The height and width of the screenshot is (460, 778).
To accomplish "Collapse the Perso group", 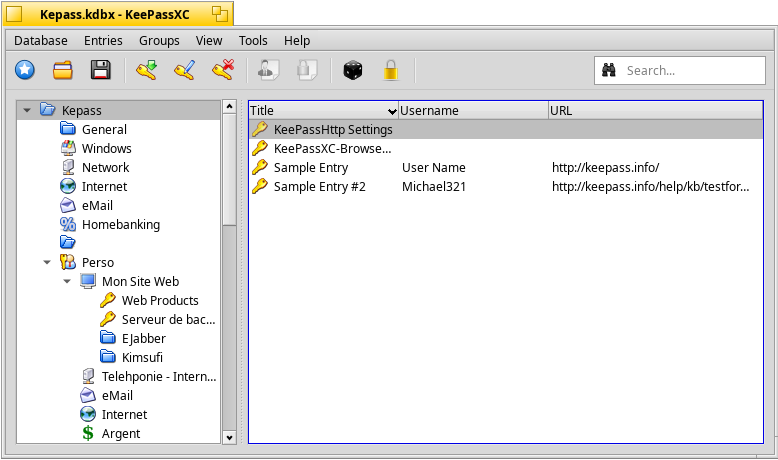I will coord(47,262).
